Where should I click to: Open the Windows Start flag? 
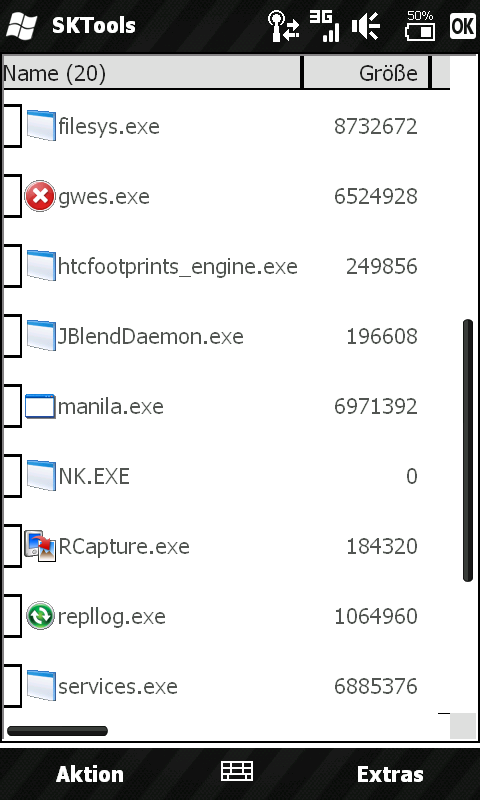click(x=21, y=26)
